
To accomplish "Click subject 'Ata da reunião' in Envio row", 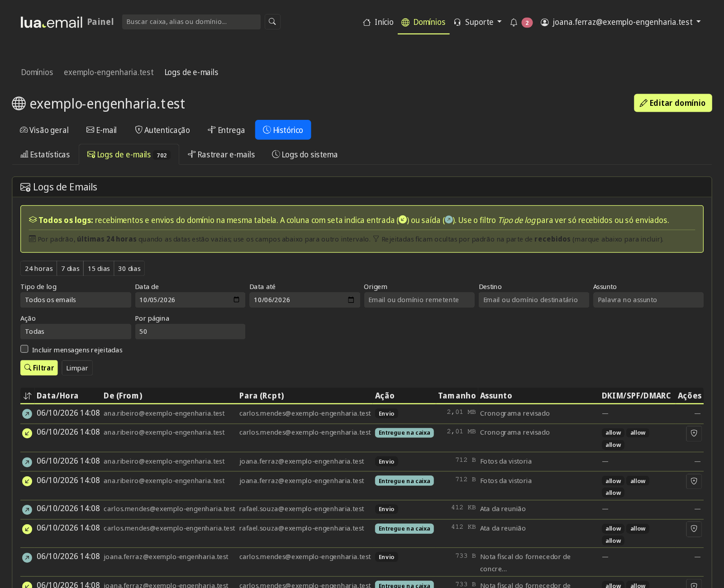I will pos(503,509).
